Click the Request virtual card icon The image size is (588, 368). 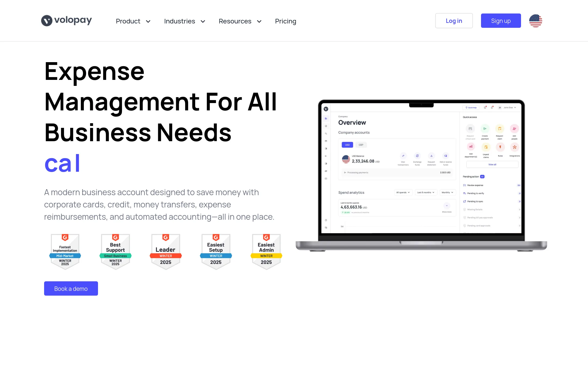click(470, 129)
